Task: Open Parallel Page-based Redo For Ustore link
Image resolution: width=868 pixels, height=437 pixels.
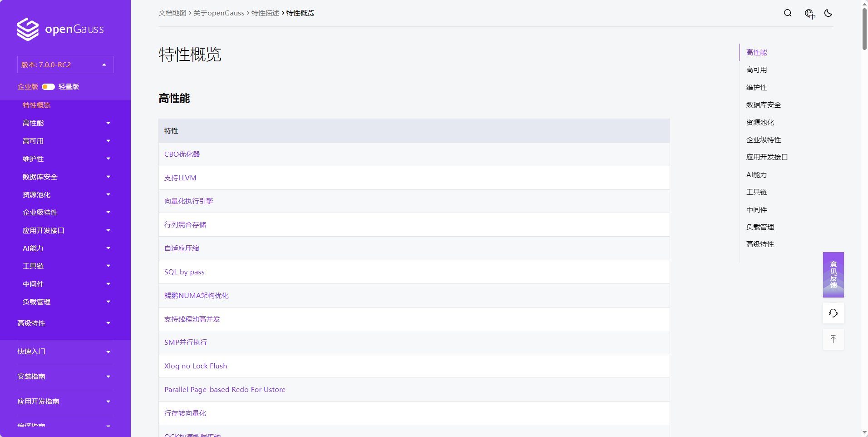Action: click(x=225, y=390)
